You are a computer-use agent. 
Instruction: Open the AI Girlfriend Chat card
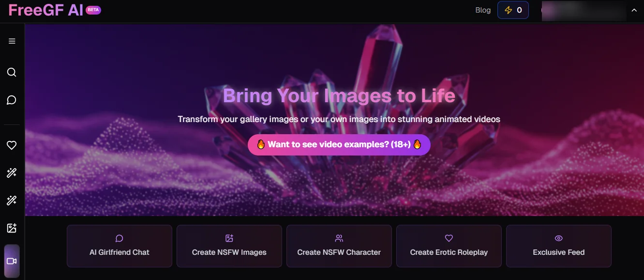[120, 246]
